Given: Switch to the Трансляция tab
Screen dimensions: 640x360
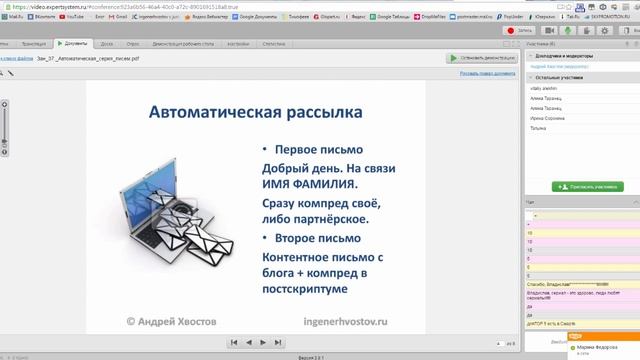Looking at the screenshot, I should pos(33,44).
